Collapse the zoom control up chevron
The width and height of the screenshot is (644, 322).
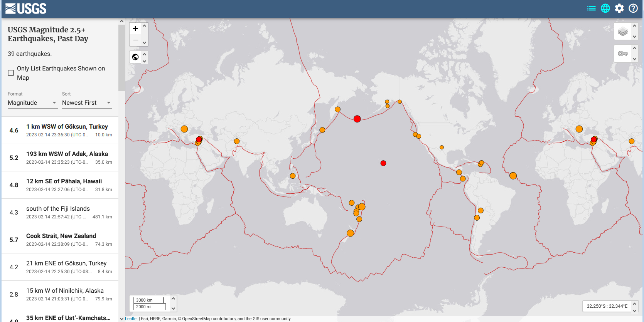pyautogui.click(x=145, y=26)
